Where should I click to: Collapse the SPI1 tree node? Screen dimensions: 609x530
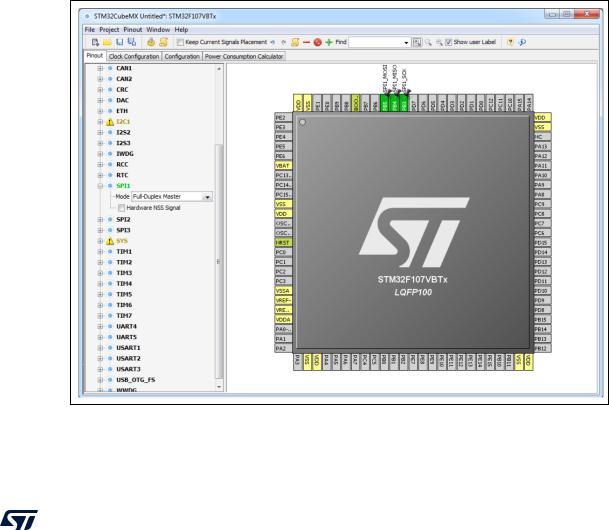pyautogui.click(x=100, y=186)
